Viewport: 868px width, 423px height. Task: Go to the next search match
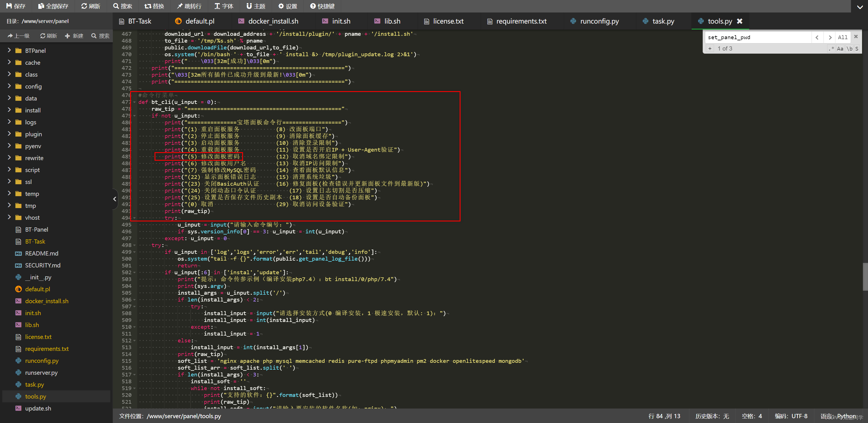pyautogui.click(x=830, y=37)
